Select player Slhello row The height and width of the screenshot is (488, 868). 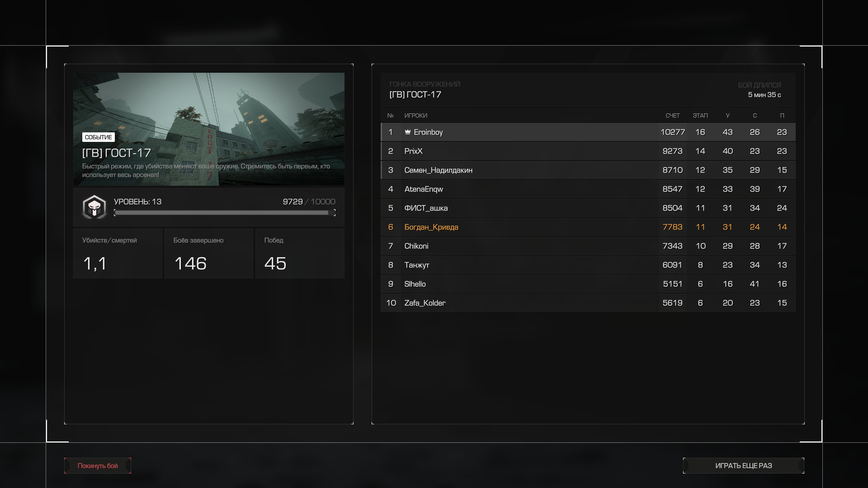[x=588, y=284]
